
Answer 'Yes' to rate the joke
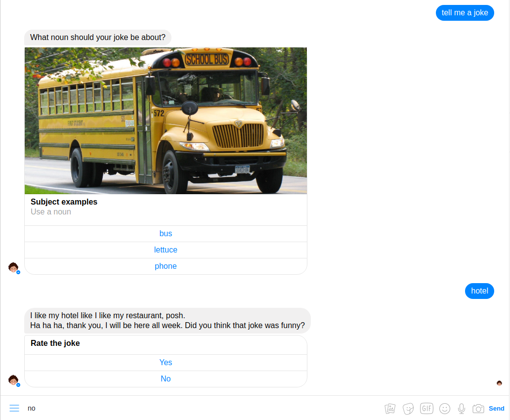tap(166, 362)
